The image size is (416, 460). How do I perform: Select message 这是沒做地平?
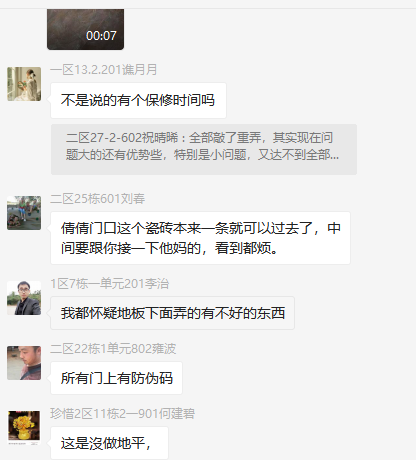pos(109,443)
